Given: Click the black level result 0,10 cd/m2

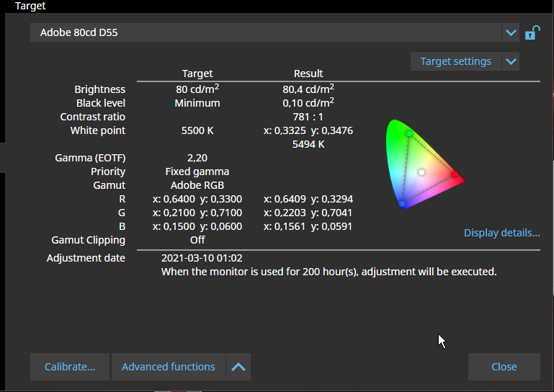Looking at the screenshot, I should (308, 103).
